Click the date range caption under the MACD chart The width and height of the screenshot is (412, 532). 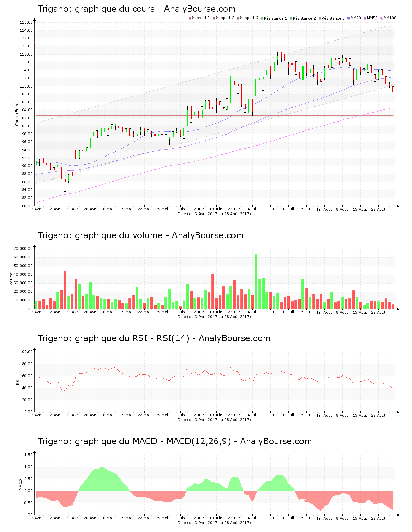click(214, 523)
